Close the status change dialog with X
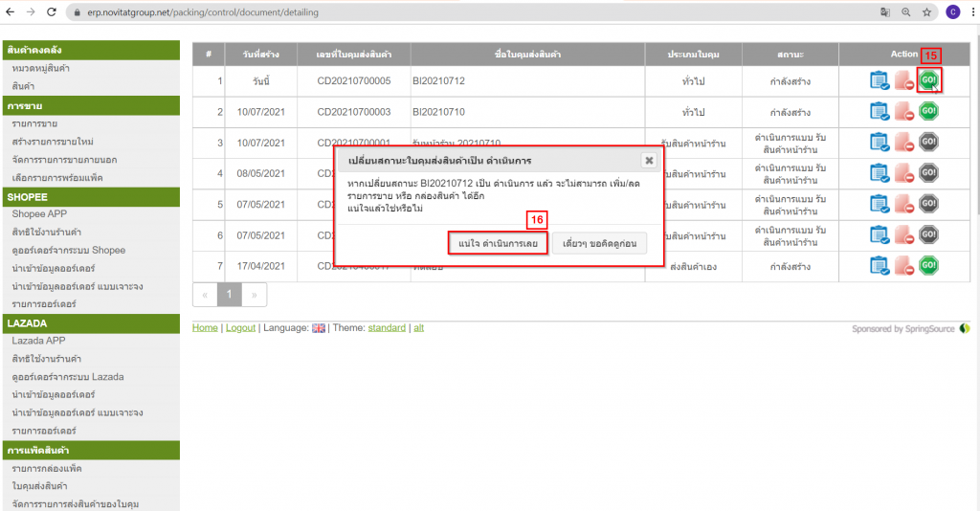Screen dimensions: 980x511 [x=648, y=160]
